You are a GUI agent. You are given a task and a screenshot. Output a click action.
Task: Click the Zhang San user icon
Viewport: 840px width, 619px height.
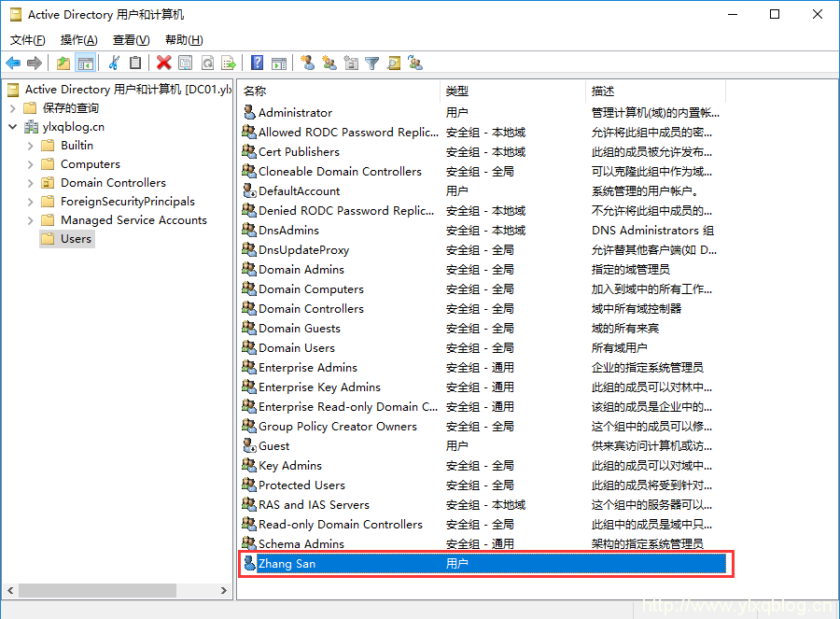point(249,563)
